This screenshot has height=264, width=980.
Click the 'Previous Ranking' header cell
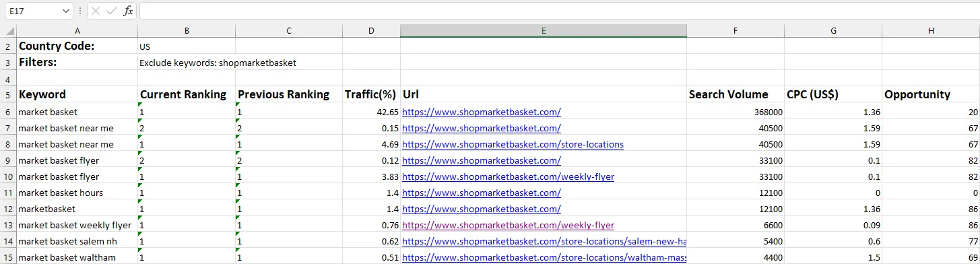click(289, 94)
